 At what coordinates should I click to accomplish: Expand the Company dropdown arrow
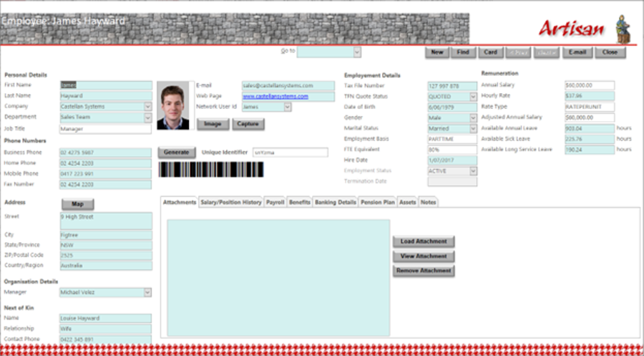148,107
